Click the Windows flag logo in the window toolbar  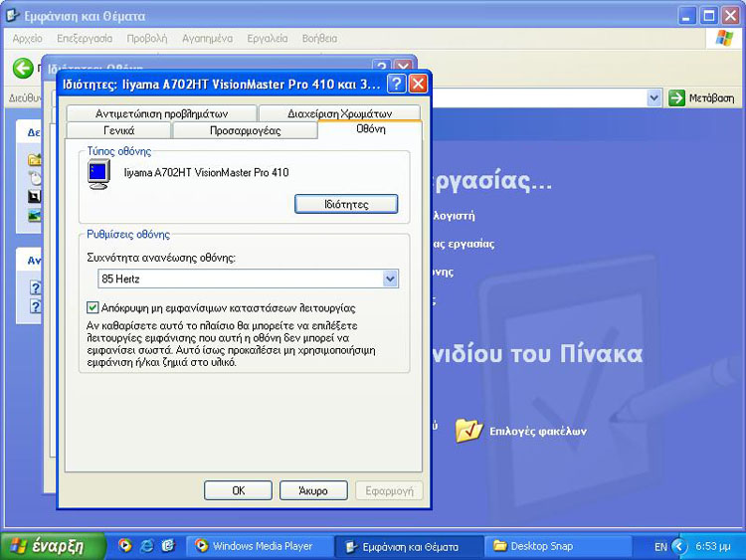pos(724,39)
